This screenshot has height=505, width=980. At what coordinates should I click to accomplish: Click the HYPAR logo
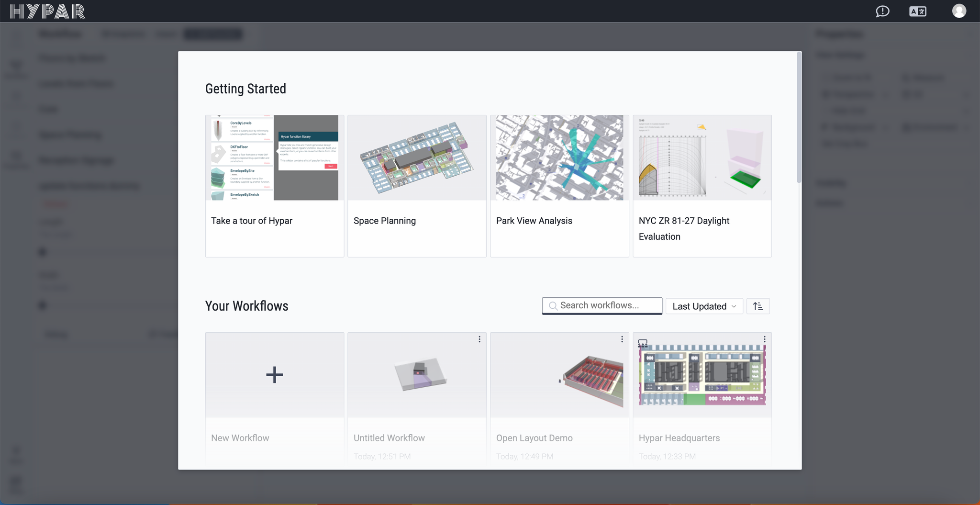(x=47, y=11)
